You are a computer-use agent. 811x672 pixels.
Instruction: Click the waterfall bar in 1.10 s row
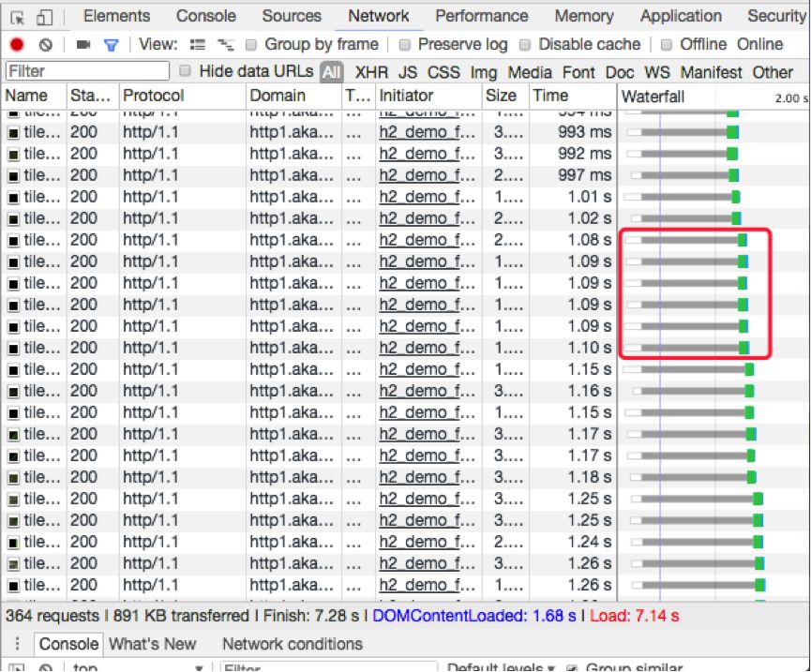(x=687, y=349)
